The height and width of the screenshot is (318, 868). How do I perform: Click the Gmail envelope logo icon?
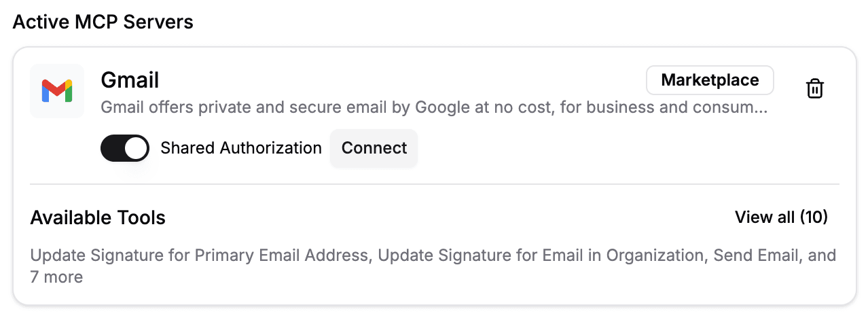pos(57,91)
